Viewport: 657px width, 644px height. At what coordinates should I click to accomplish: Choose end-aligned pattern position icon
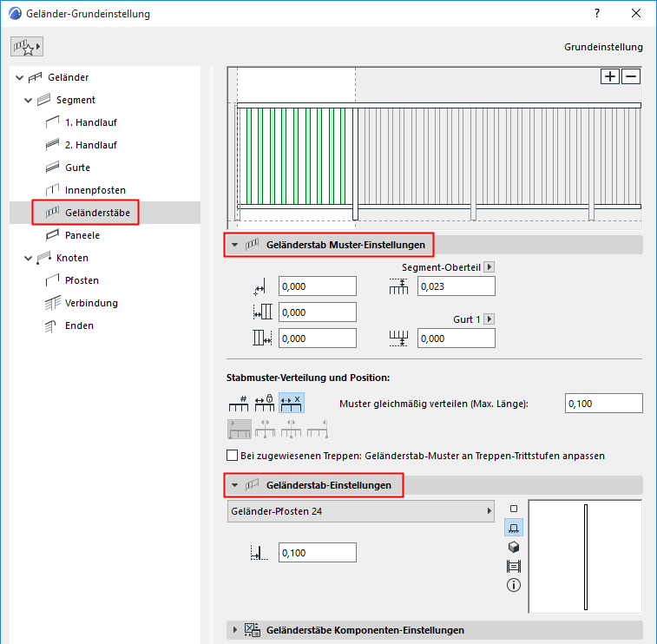(317, 429)
